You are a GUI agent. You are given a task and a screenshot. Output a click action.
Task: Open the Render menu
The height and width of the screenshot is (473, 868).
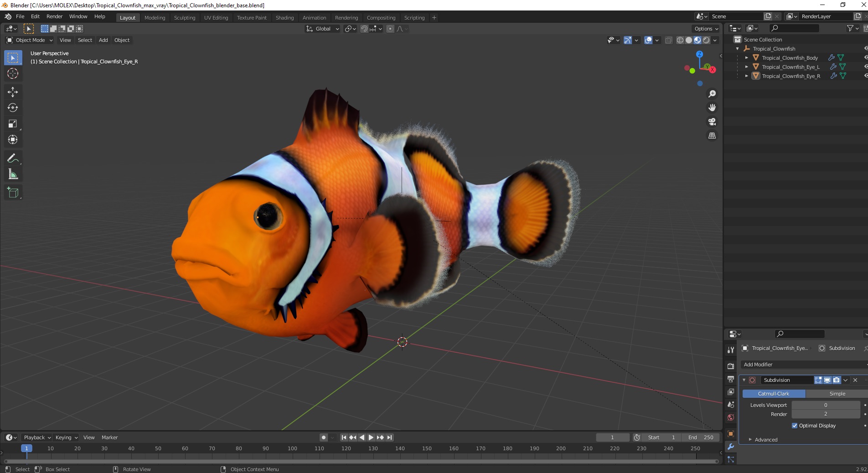54,16
